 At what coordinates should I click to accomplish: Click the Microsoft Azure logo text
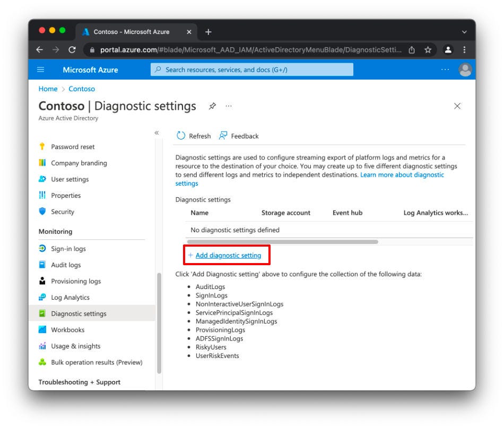click(x=90, y=69)
